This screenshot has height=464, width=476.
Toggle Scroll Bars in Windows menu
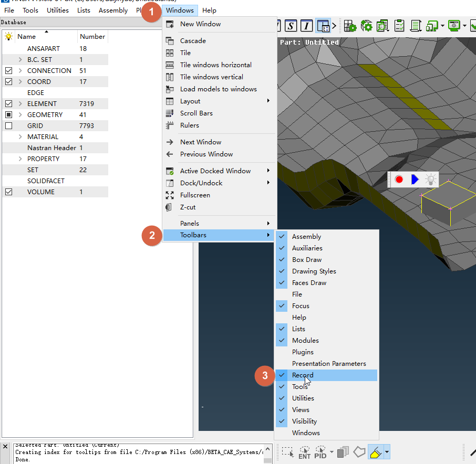(220, 113)
